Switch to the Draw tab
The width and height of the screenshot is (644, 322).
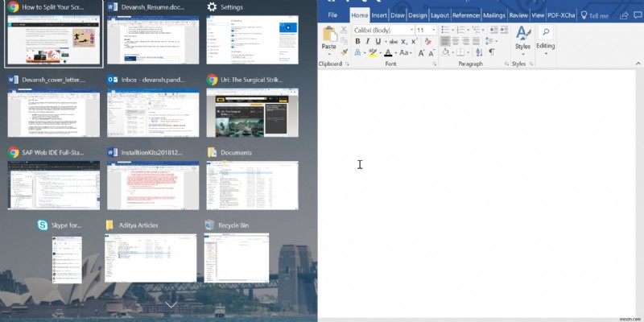pos(398,15)
